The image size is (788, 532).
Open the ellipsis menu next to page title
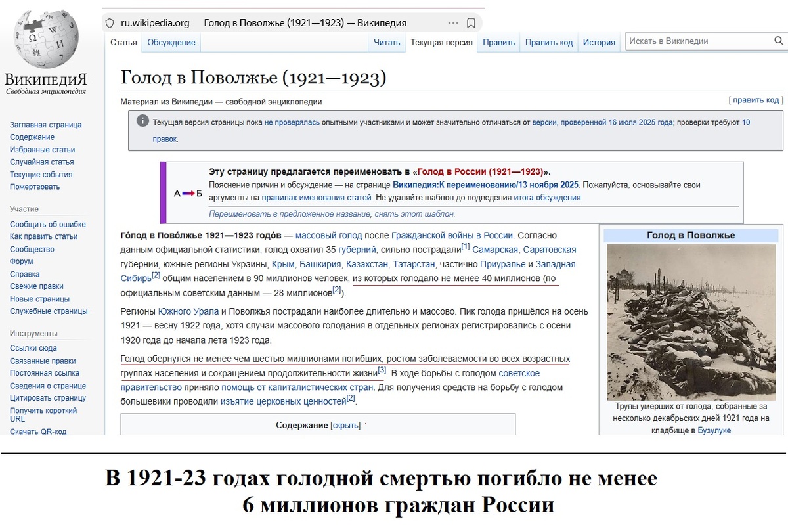click(452, 22)
